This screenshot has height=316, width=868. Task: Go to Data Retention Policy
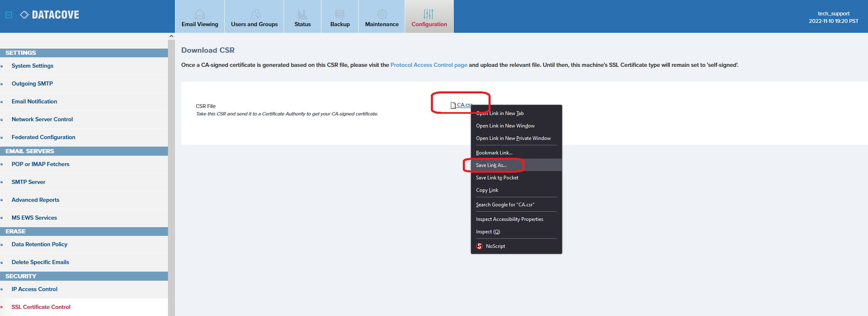point(39,244)
